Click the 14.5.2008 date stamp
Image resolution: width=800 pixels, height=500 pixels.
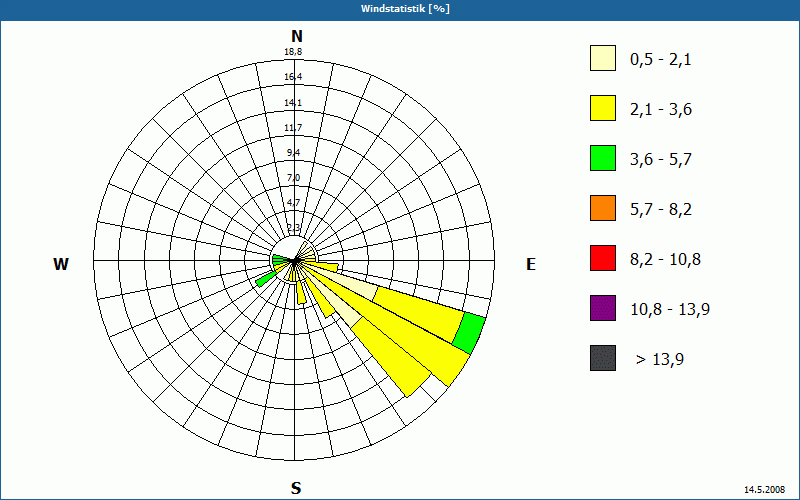click(x=764, y=490)
